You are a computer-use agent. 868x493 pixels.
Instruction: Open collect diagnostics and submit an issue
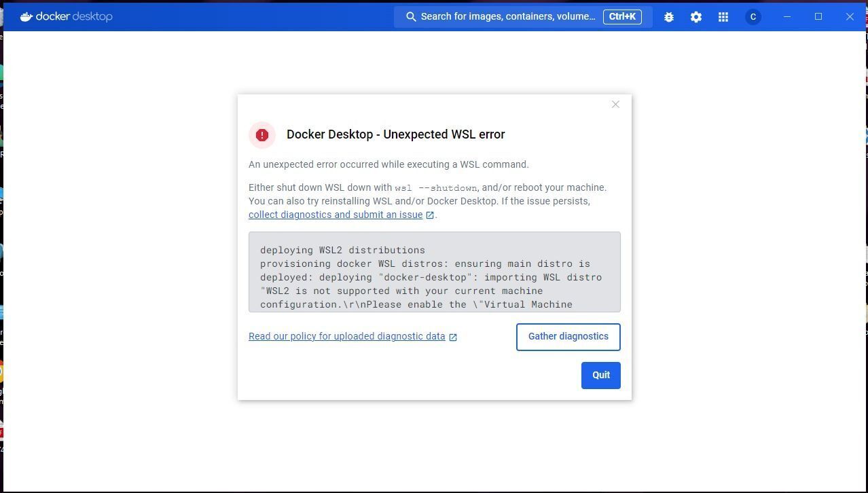tap(336, 215)
